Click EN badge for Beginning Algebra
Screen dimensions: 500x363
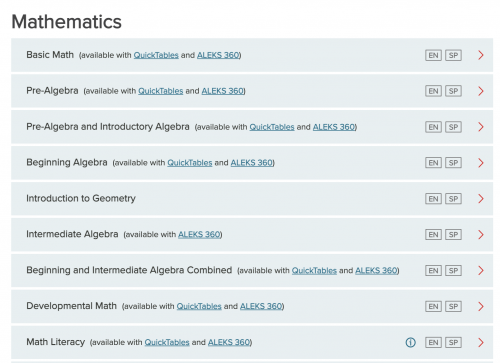pos(433,163)
